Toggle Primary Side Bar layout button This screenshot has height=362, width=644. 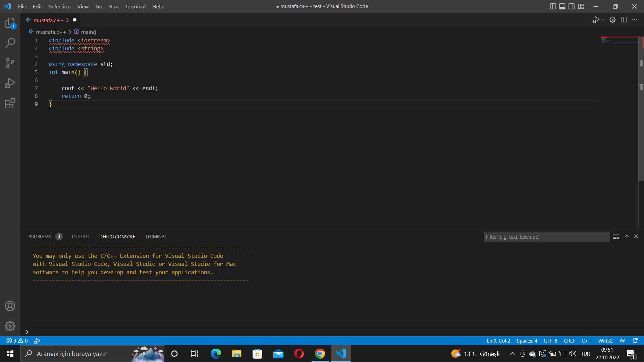[553, 6]
